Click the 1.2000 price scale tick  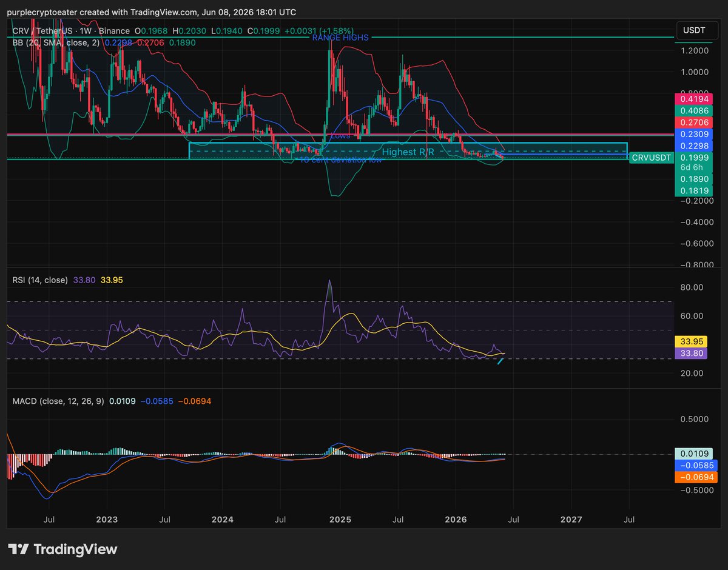pyautogui.click(x=695, y=51)
